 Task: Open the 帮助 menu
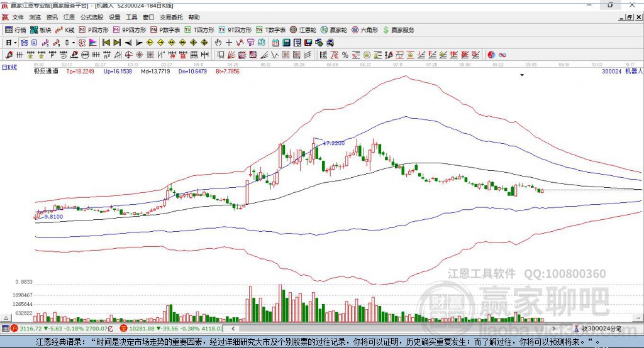[194, 17]
